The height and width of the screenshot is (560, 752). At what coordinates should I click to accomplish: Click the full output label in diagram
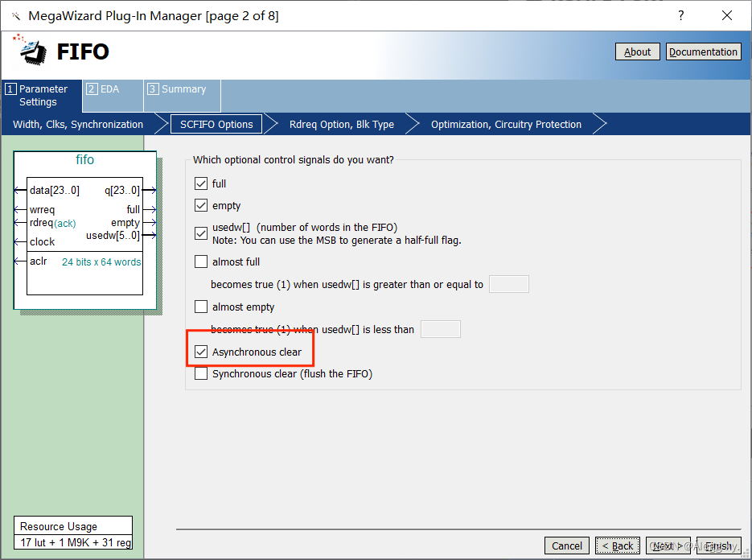tap(134, 210)
